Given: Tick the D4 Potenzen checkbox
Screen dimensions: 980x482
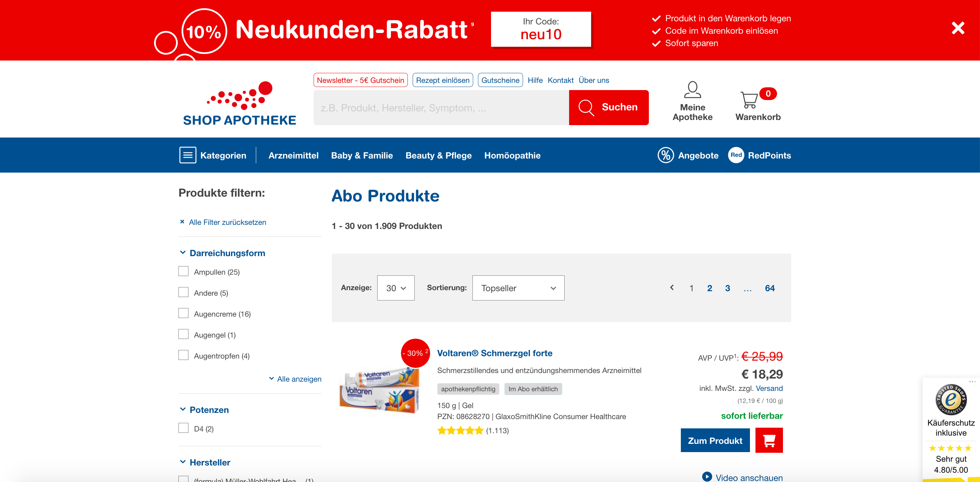Looking at the screenshot, I should pyautogui.click(x=183, y=428).
